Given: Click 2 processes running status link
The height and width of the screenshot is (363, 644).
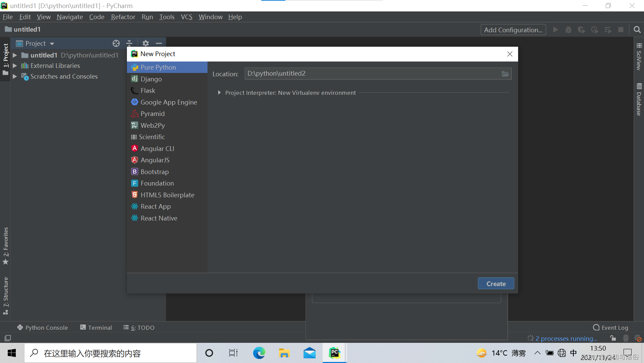Looking at the screenshot, I should click(x=566, y=338).
